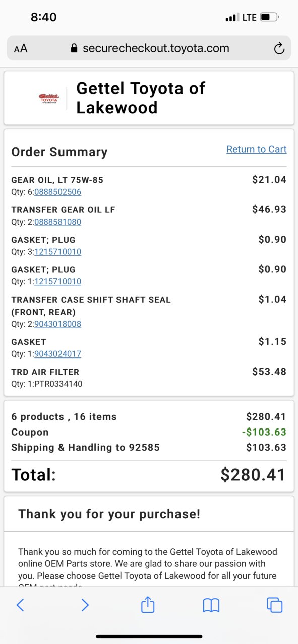Open the share sheet icon

coord(147,604)
